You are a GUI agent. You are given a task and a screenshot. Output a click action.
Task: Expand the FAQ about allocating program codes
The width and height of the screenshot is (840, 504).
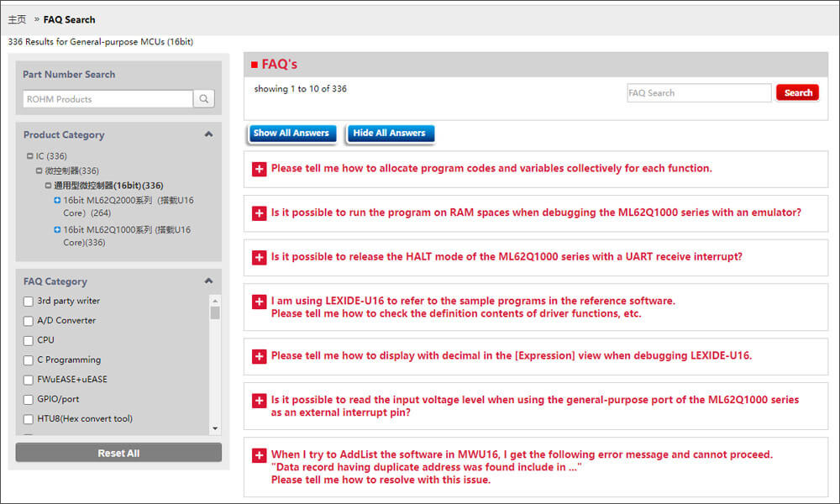[259, 169]
